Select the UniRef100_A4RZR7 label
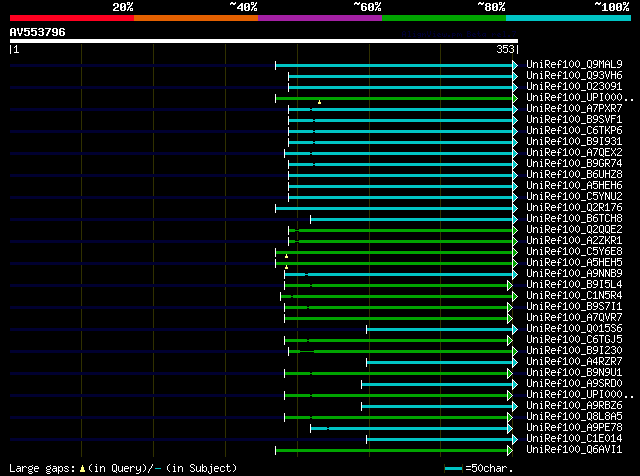Viewport: 640px width, 476px height. [574, 362]
